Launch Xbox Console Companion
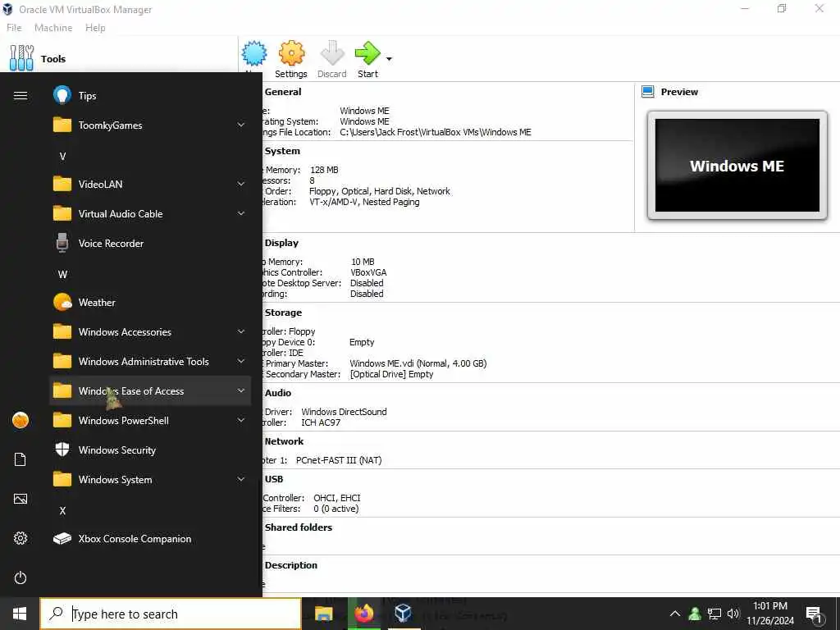This screenshot has width=840, height=630. 150,538
